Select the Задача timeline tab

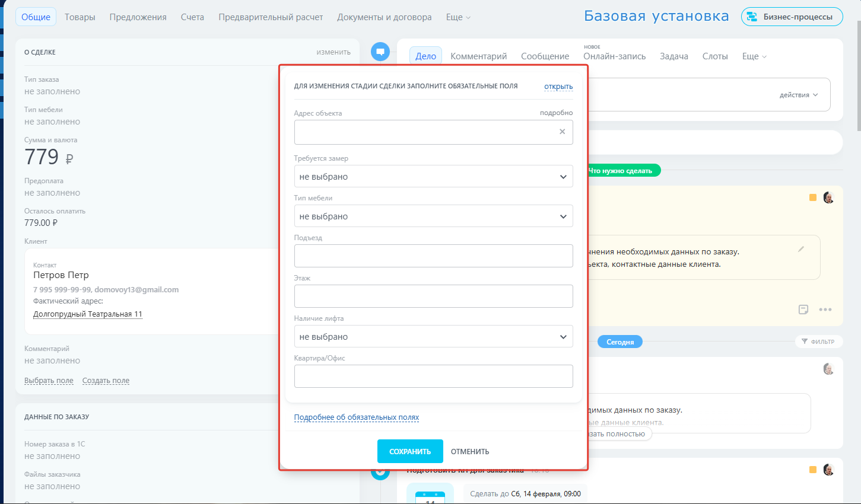674,56
